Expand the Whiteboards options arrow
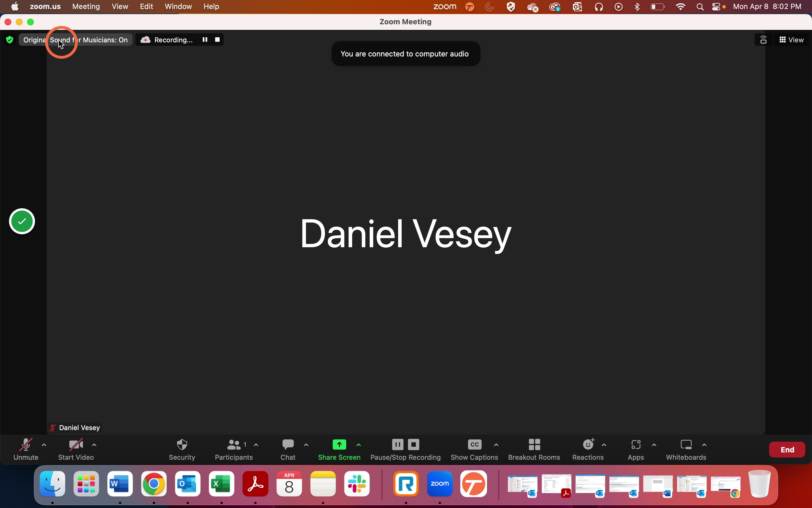812x508 pixels. (x=704, y=445)
